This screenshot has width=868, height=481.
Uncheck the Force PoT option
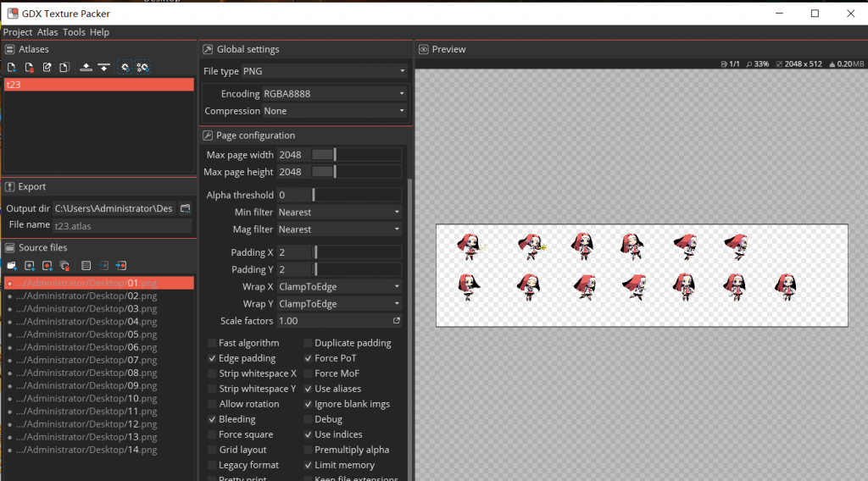308,358
